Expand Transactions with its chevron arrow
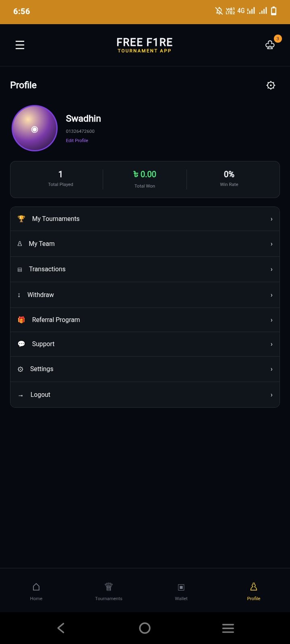This screenshot has height=644, width=290. click(271, 269)
